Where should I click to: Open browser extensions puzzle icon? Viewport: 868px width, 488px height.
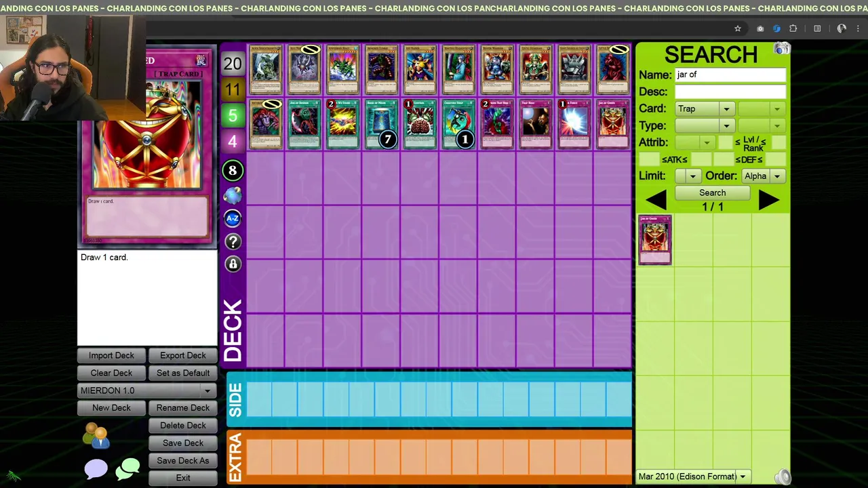click(x=793, y=28)
